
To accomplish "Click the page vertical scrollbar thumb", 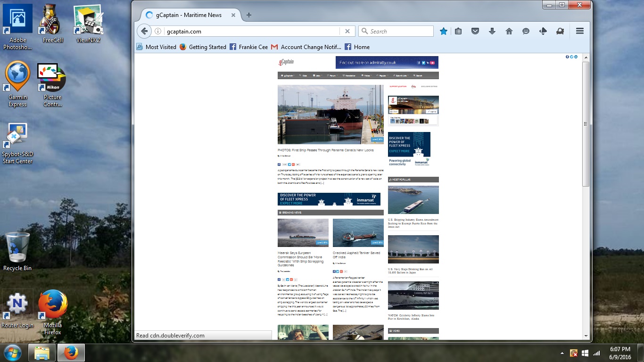I will tap(586, 123).
